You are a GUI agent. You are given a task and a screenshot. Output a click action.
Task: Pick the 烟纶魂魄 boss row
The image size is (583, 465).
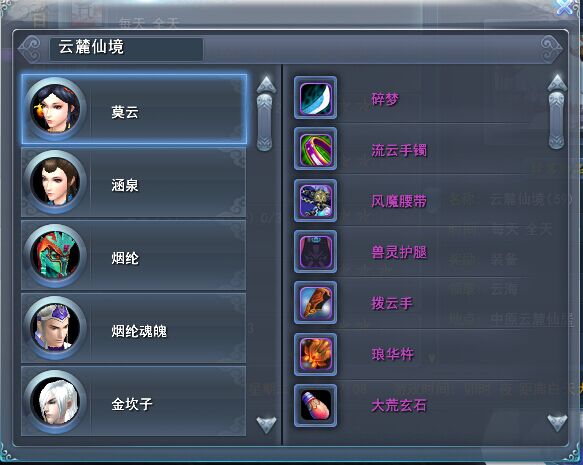click(x=133, y=328)
